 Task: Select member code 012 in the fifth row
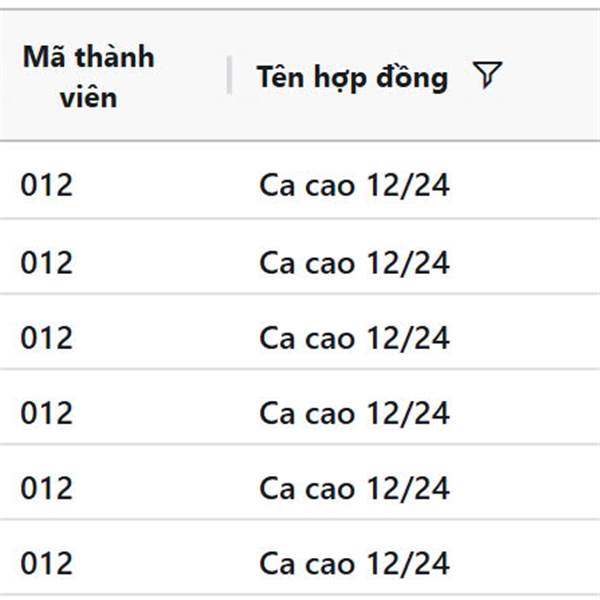pyautogui.click(x=47, y=488)
